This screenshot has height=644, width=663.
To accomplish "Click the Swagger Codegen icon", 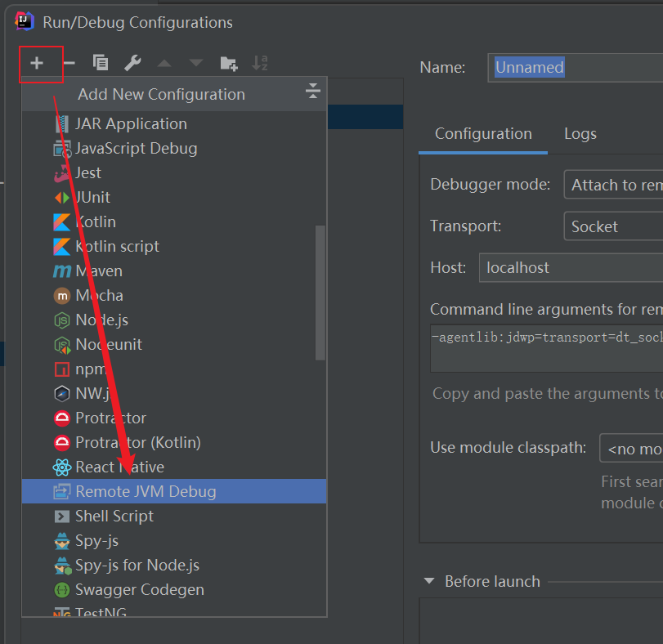I will click(62, 590).
